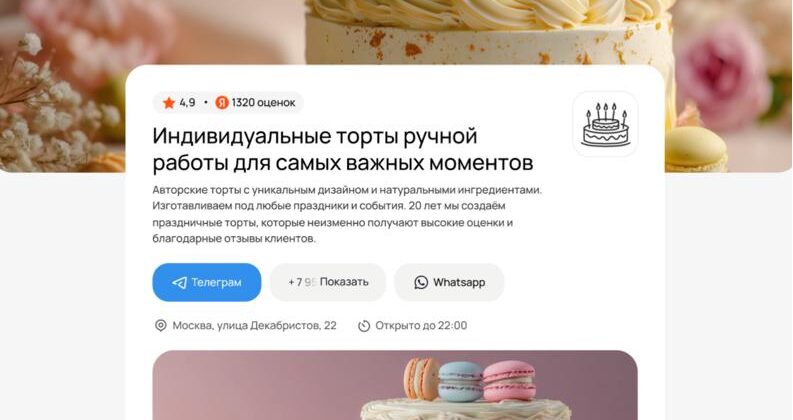Click the clock icon near opening hours
793x420 pixels.
click(364, 326)
